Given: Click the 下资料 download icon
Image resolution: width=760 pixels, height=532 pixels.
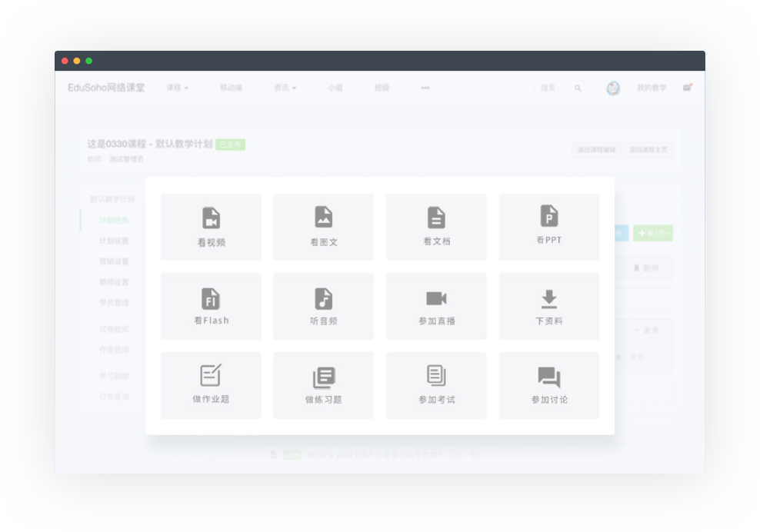Looking at the screenshot, I should 549,298.
